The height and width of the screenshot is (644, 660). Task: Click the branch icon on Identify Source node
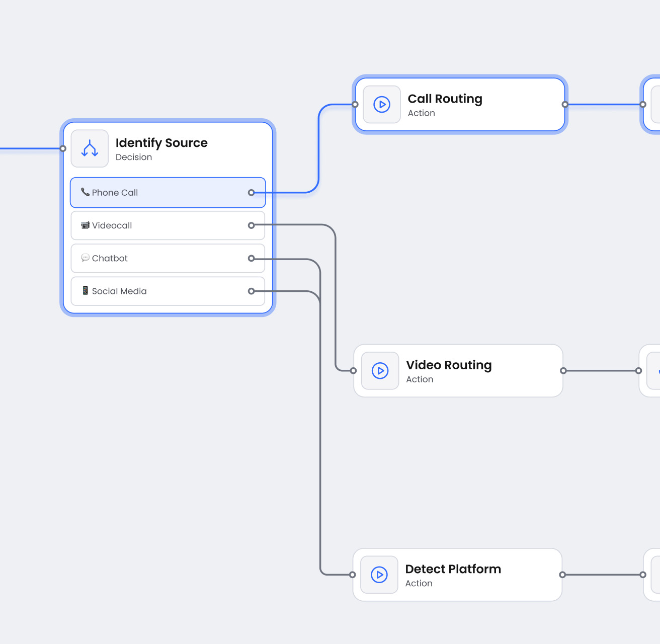coord(90,148)
